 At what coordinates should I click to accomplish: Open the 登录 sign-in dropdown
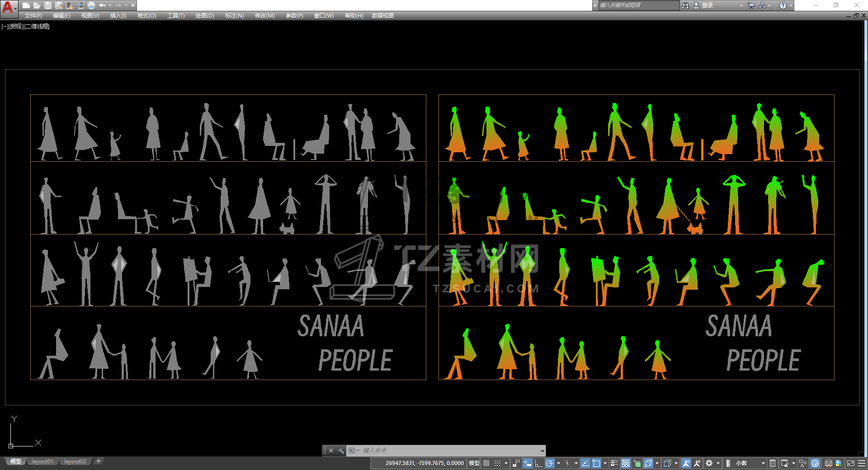click(x=741, y=5)
